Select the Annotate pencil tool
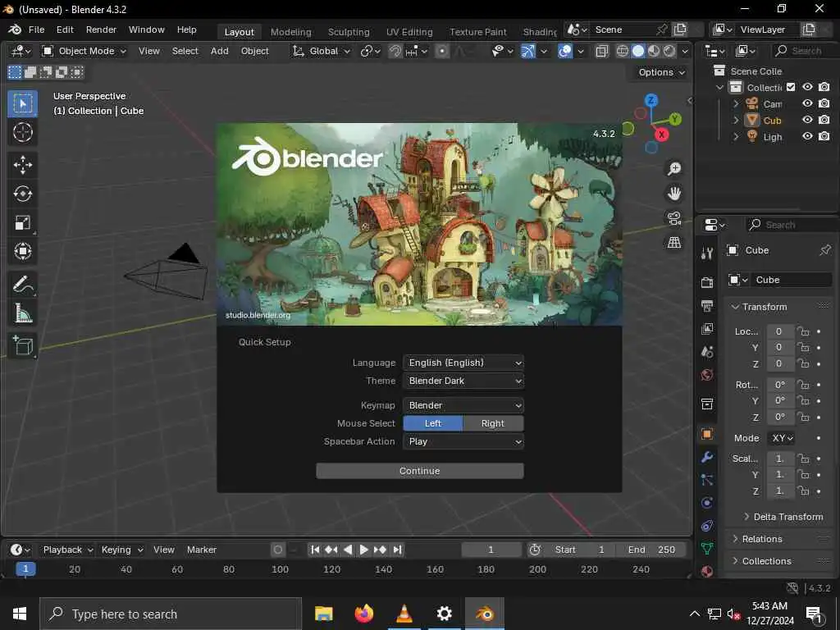The image size is (840, 630). pyautogui.click(x=22, y=285)
